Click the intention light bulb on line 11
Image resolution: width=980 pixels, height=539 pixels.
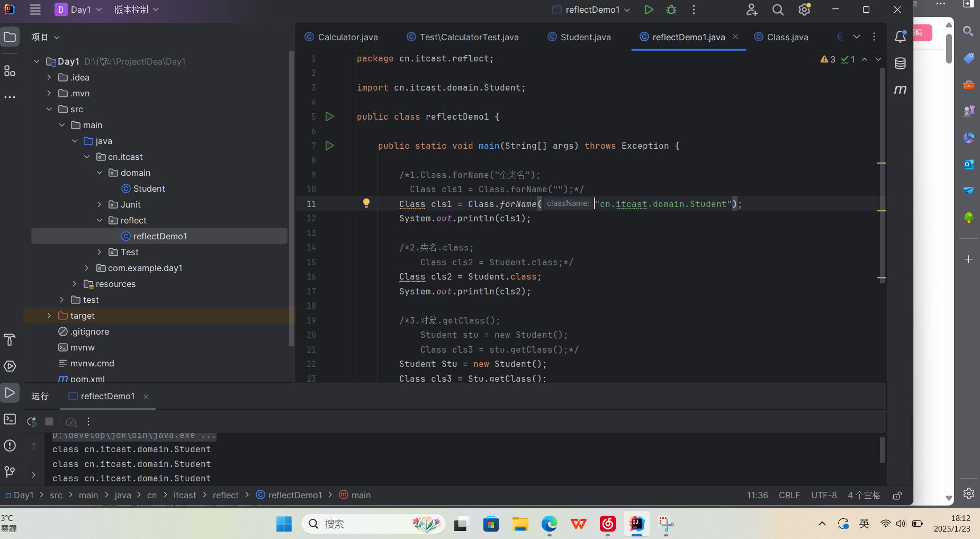366,203
